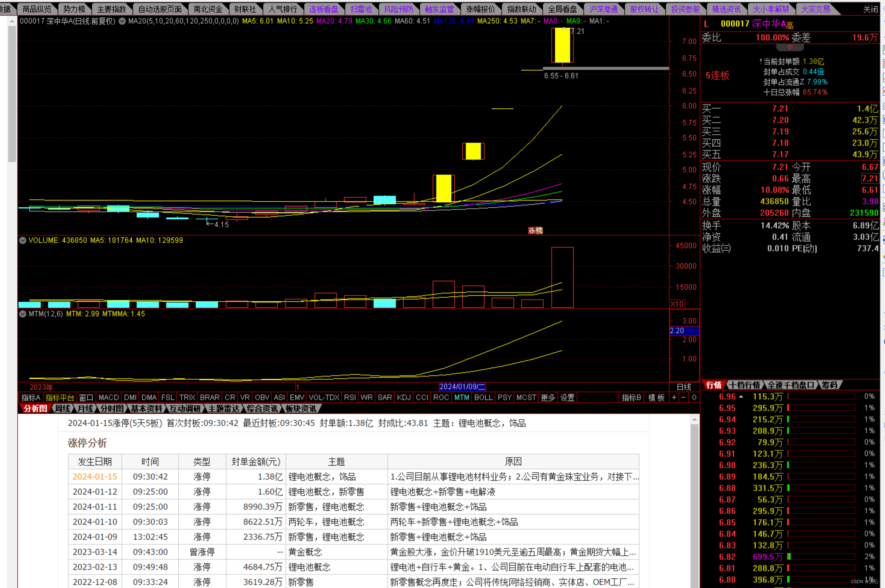The height and width of the screenshot is (588, 885).
Task: Open the 扫雷池 tab
Action: 361,9
